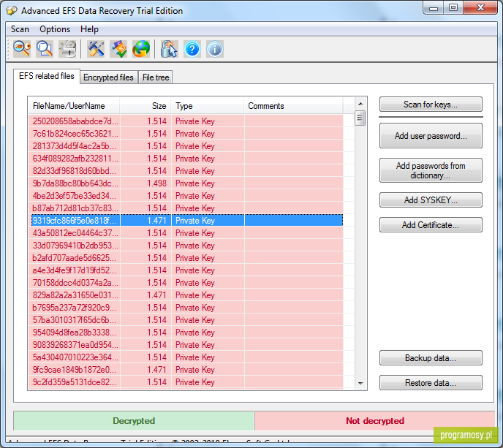This screenshot has height=448, width=503.
Task: Click the Comments column header
Action: (x=293, y=106)
